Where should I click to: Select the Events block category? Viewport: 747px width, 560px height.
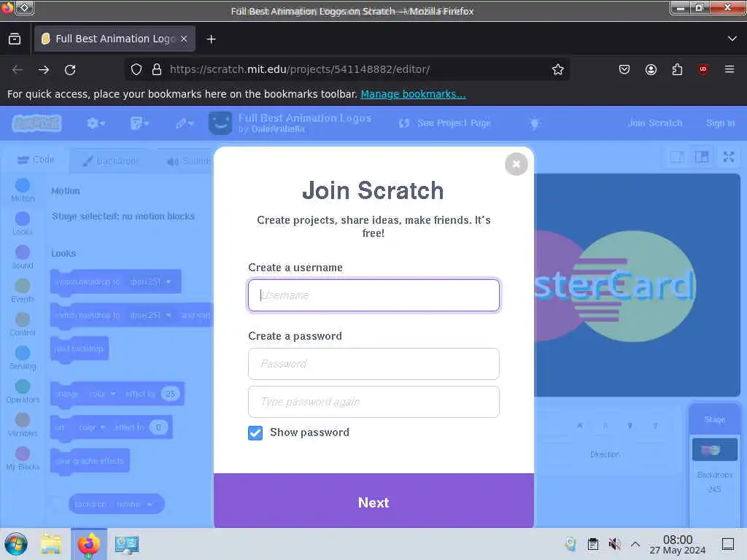[23, 291]
